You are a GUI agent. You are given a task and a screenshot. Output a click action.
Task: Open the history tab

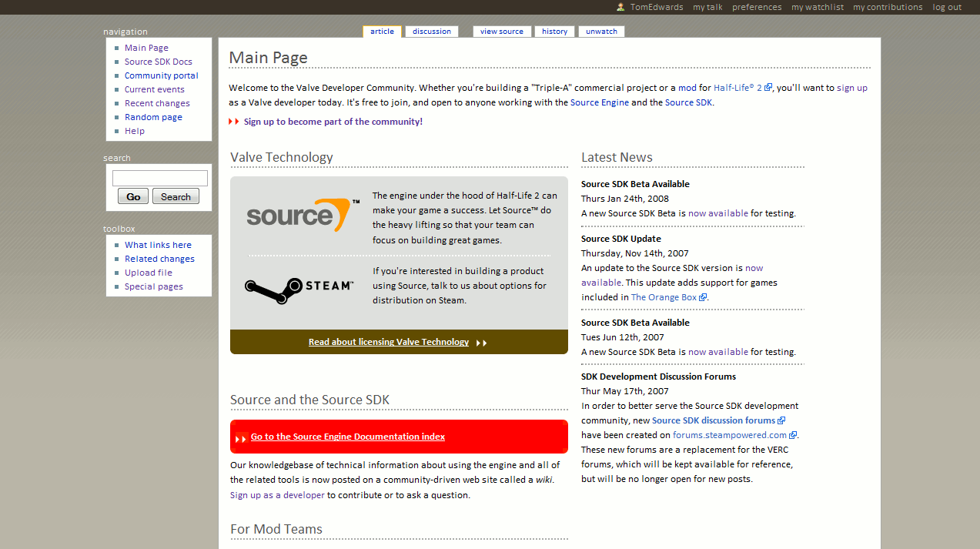[x=554, y=32]
